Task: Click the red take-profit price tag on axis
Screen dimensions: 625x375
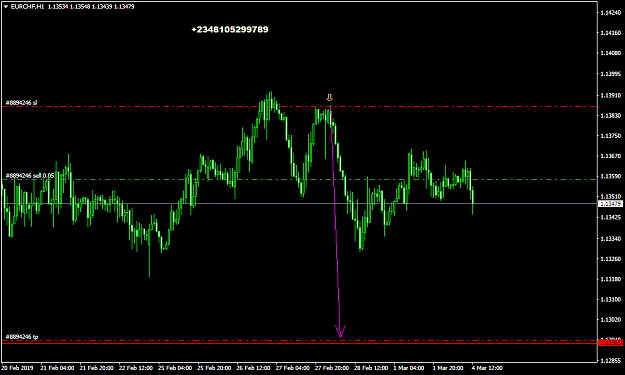Action: [x=610, y=342]
